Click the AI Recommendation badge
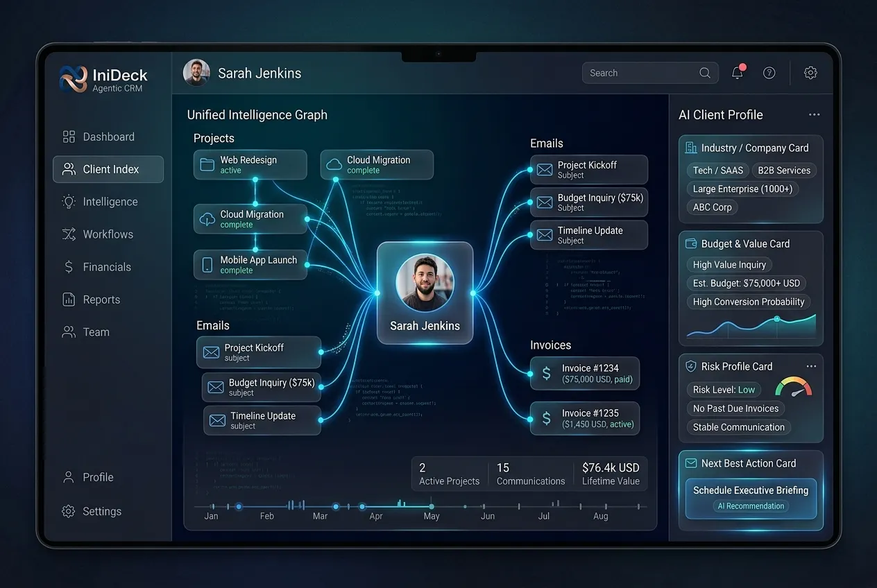877x588 pixels. 751,506
